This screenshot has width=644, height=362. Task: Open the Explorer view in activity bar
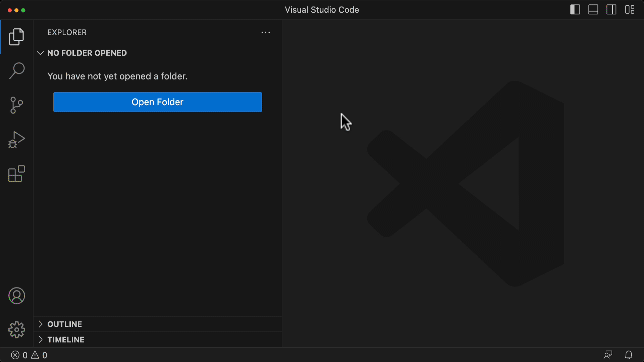pos(16,37)
